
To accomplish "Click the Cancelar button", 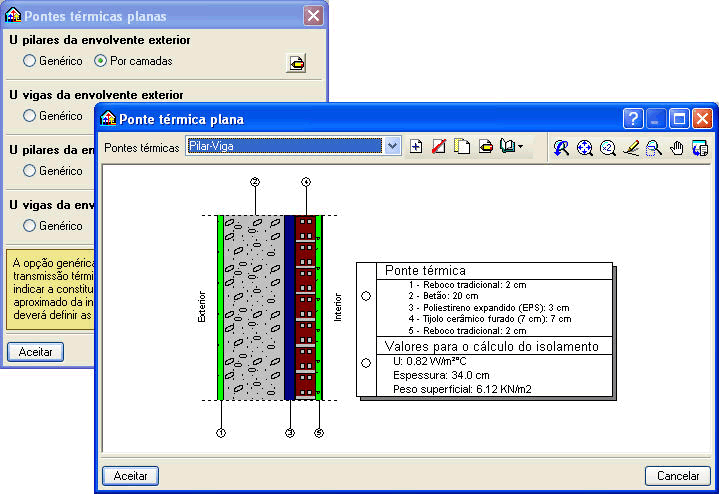I will coord(678,476).
